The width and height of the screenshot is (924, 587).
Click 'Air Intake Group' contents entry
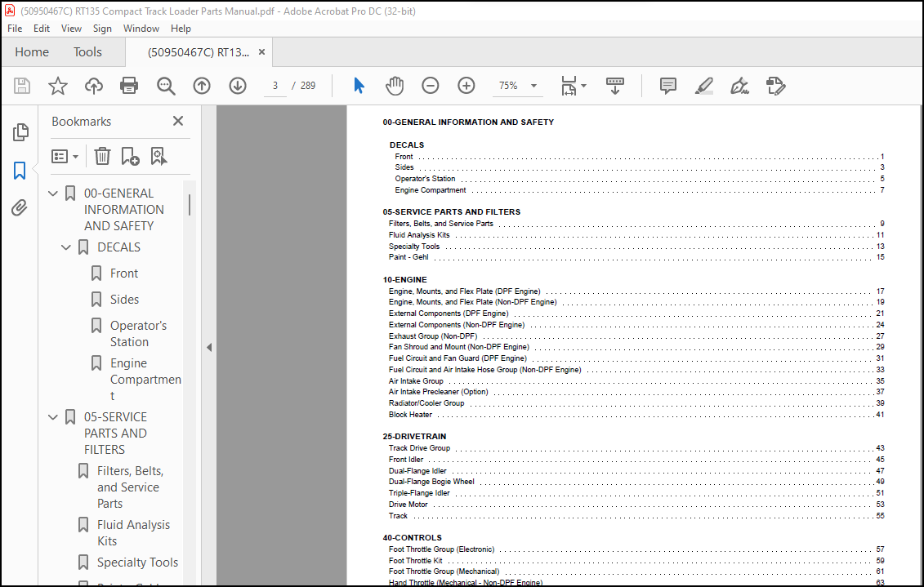[x=416, y=381]
